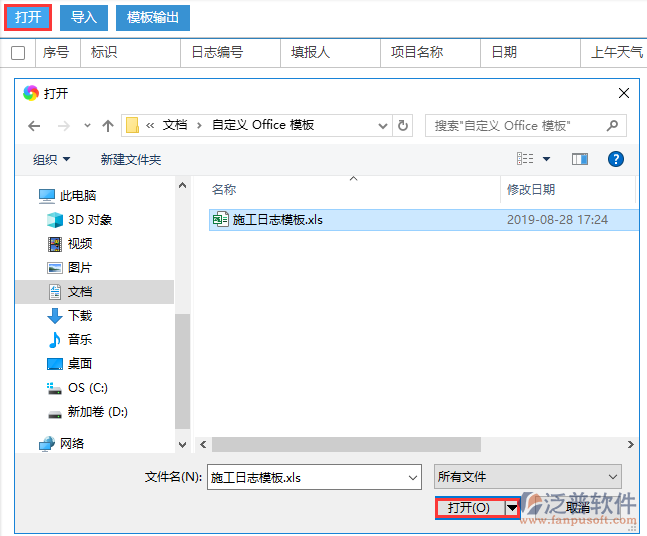Viewport: 647px width, 536px height.
Task: Click 文档 in the address path
Action: [175, 125]
